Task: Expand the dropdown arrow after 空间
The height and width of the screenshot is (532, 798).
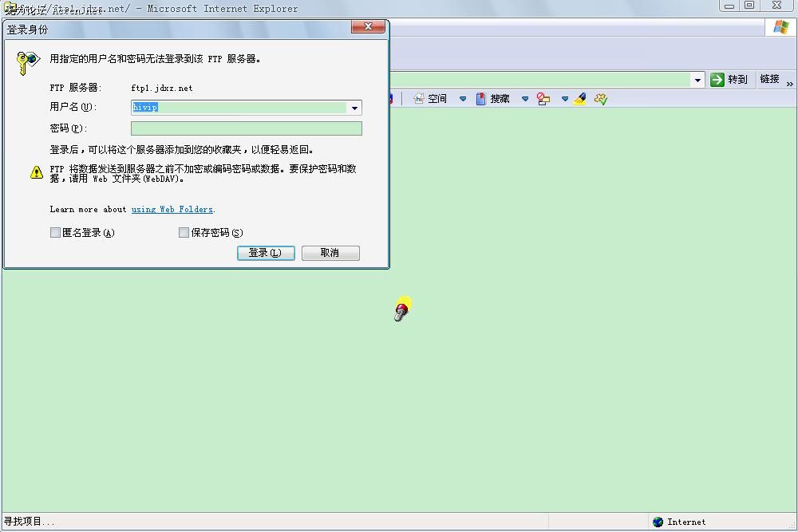Action: pos(463,99)
